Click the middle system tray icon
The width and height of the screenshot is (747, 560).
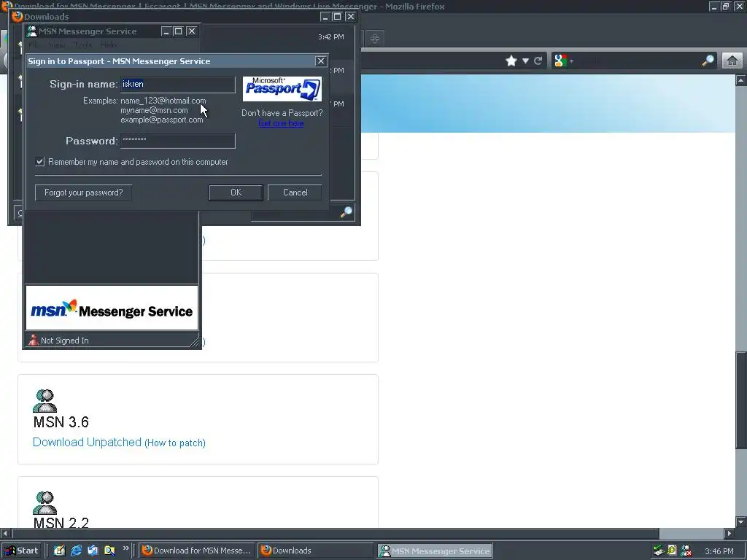(672, 551)
